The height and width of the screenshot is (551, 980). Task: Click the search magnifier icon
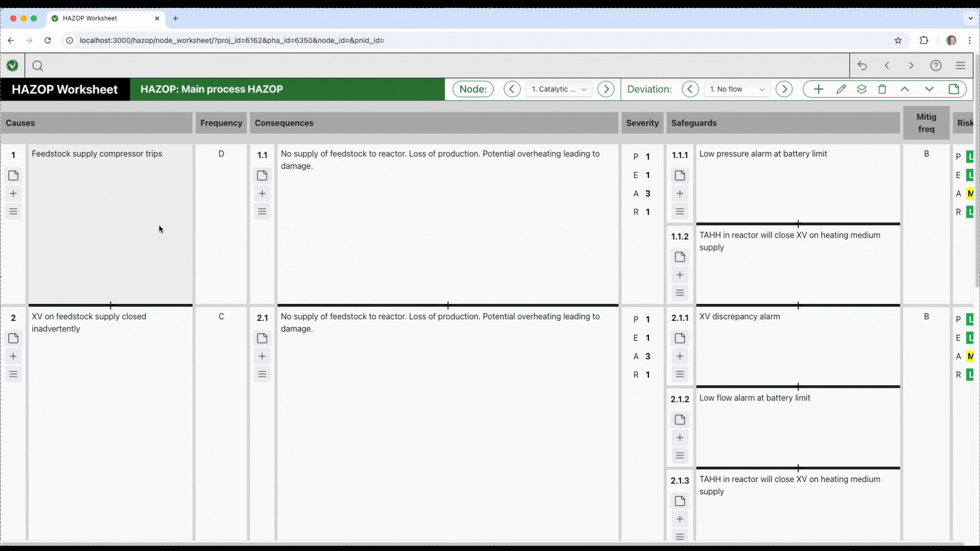pos(37,66)
